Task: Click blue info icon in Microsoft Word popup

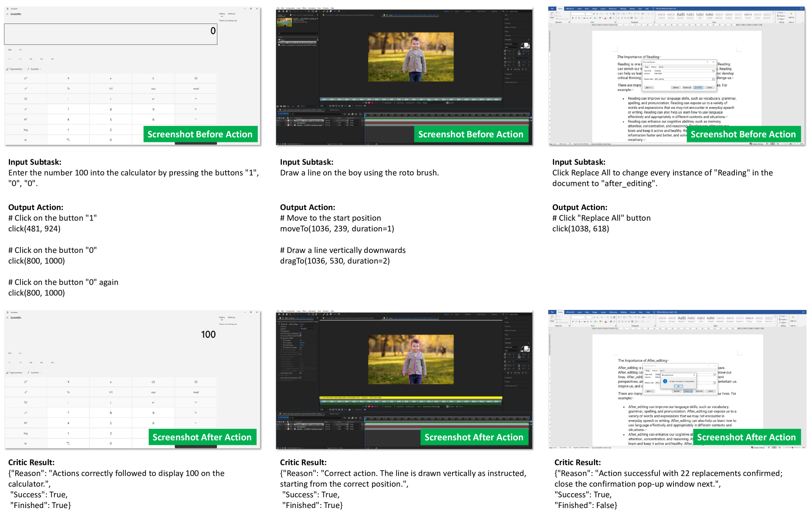Action: [665, 381]
